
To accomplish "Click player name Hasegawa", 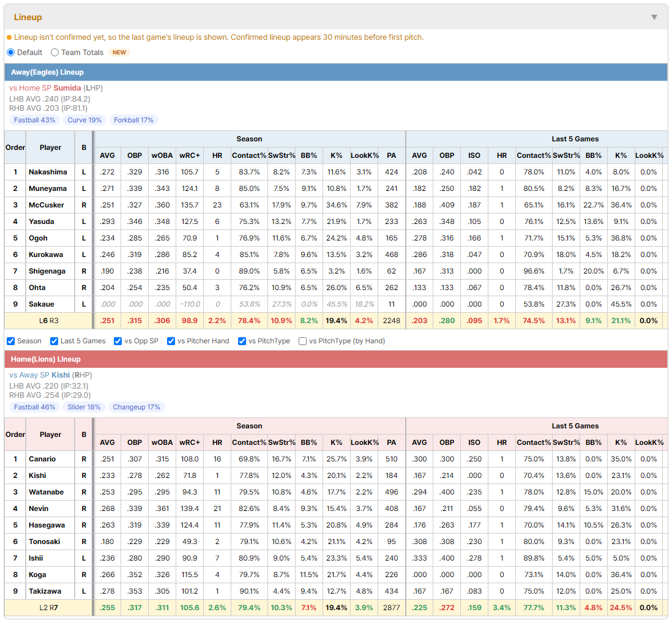I will coord(47,525).
